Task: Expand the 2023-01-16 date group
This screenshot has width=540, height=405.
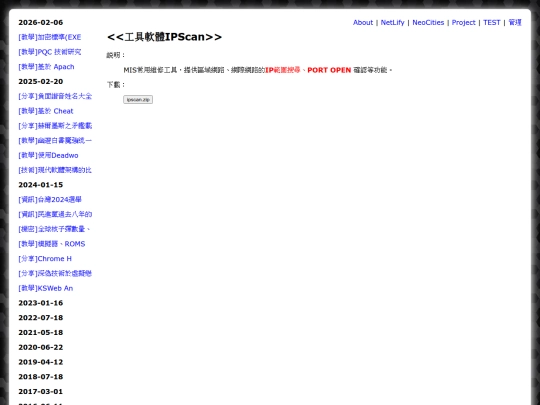Action: coord(41,303)
